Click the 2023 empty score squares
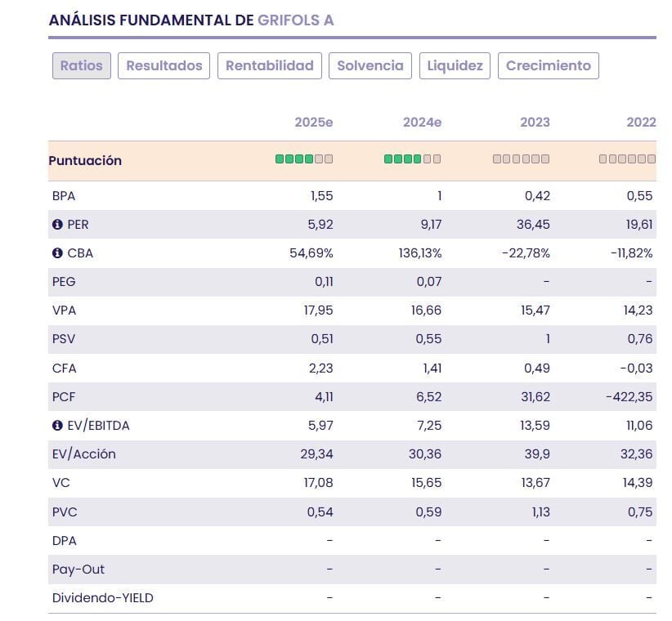 (x=522, y=159)
